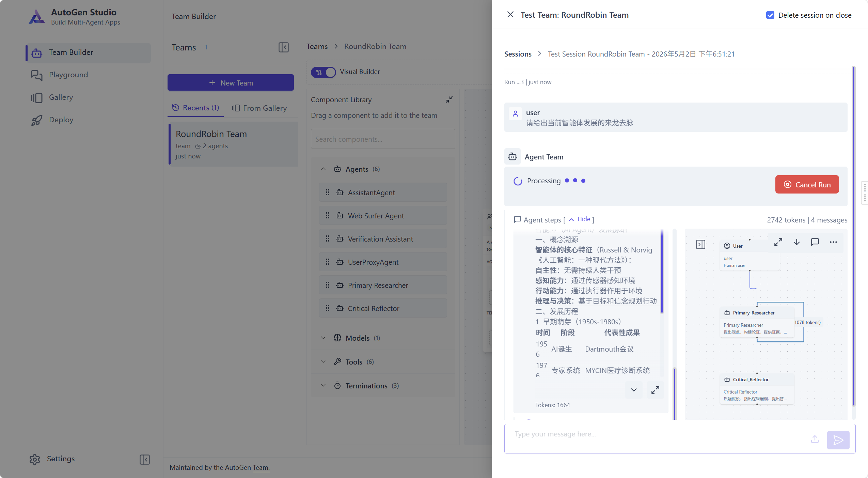Click the Search components field

click(x=383, y=139)
